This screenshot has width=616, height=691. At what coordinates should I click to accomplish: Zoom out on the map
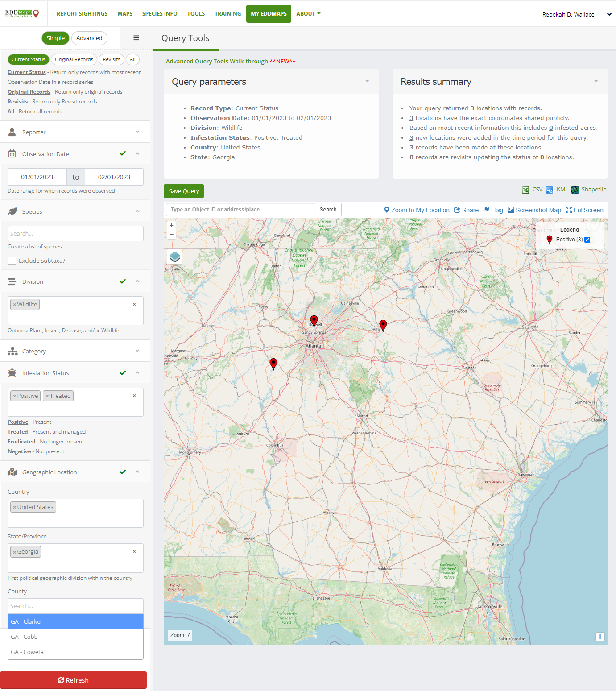coord(171,235)
